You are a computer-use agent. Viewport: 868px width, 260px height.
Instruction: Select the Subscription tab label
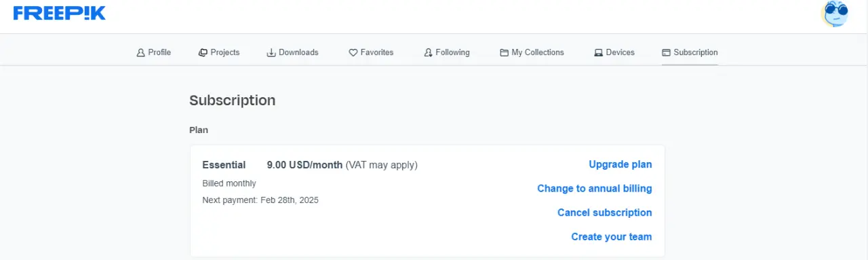coord(696,52)
